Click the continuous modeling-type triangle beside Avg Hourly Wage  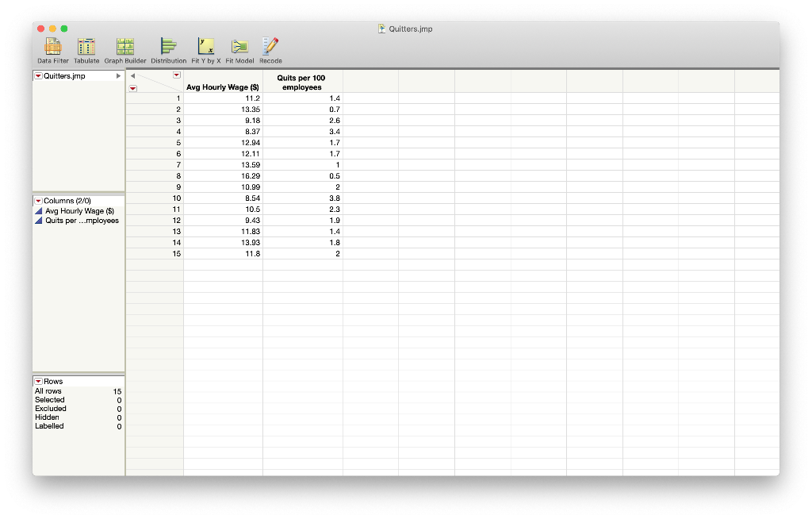tap(38, 210)
